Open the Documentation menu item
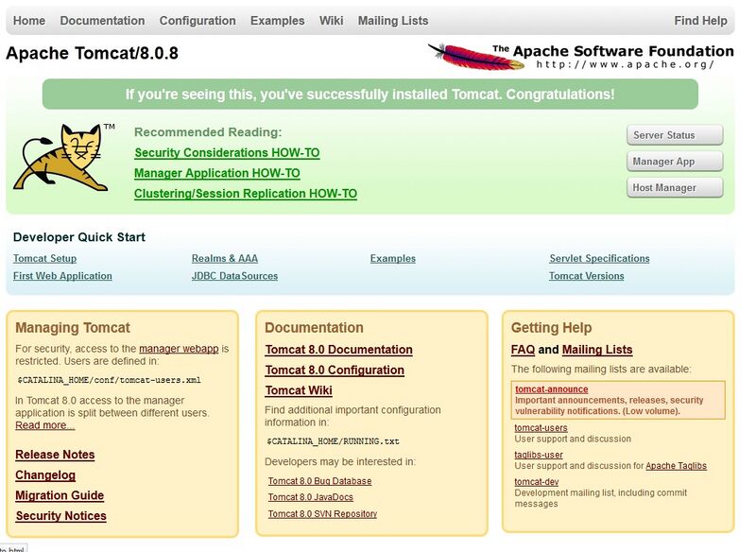 pos(102,20)
